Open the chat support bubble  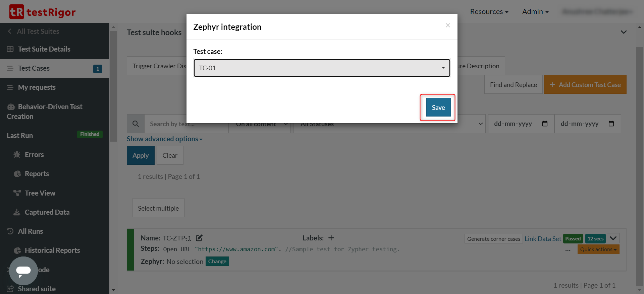click(23, 271)
